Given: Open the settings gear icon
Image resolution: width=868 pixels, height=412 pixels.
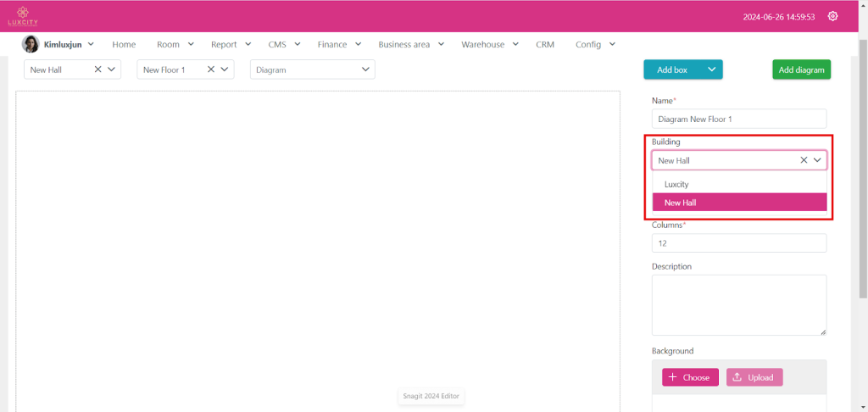Looking at the screenshot, I should pos(832,16).
